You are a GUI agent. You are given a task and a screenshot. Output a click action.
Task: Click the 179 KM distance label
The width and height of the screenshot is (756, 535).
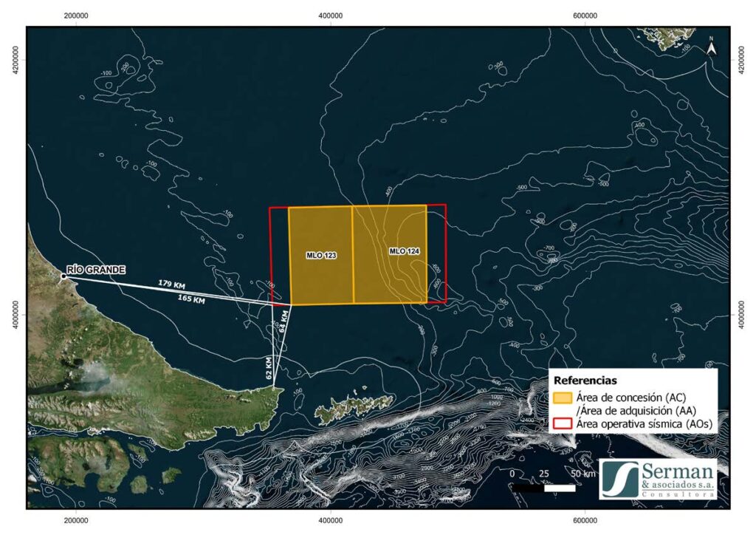click(171, 283)
